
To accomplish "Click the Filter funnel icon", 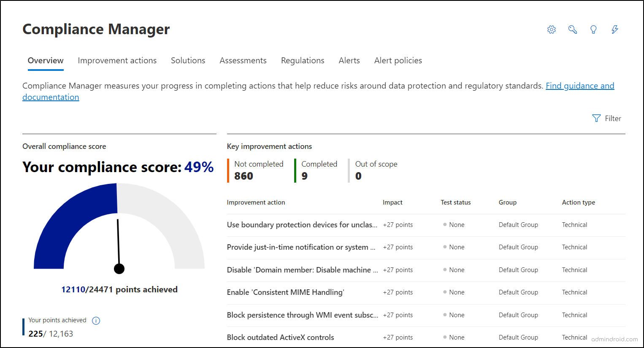I will [596, 119].
